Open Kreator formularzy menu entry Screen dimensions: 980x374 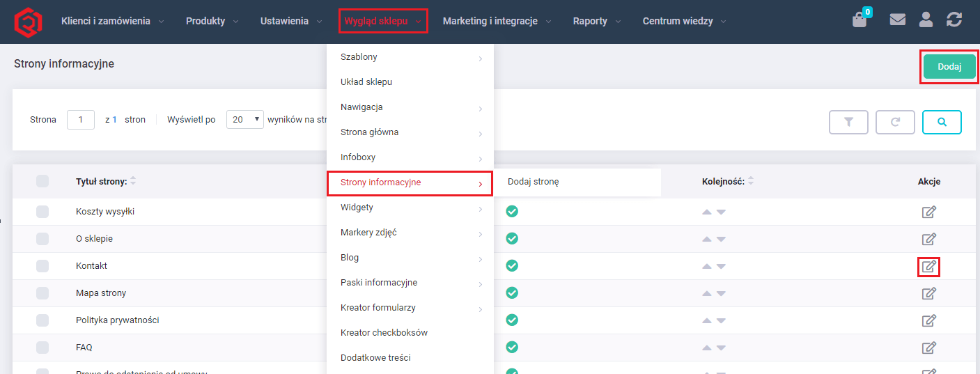410,308
